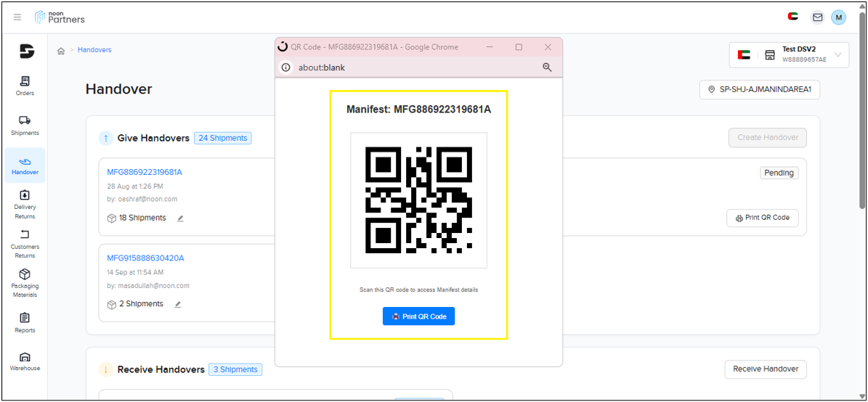Screen dimensions: 868x402
Task: Click the Give Handovers up-arrow icon
Action: (106, 139)
